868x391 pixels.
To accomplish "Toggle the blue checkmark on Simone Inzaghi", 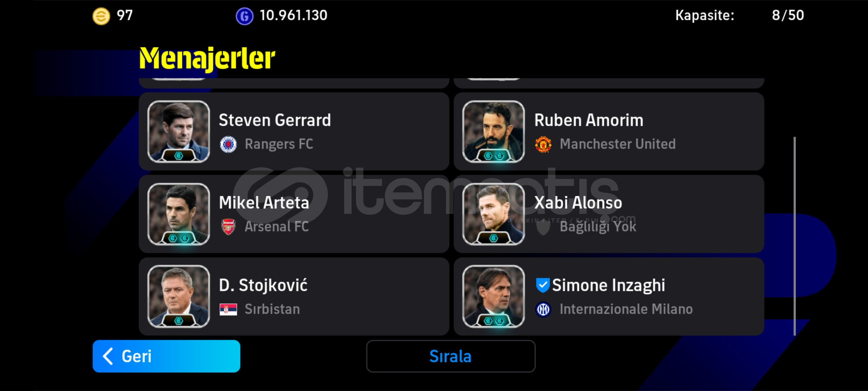I will point(542,285).
